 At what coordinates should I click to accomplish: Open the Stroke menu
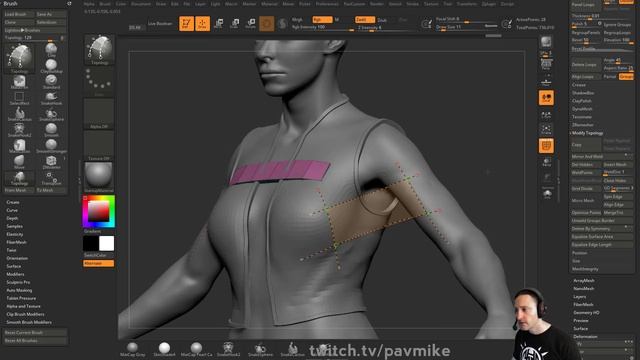pyautogui.click(x=413, y=4)
